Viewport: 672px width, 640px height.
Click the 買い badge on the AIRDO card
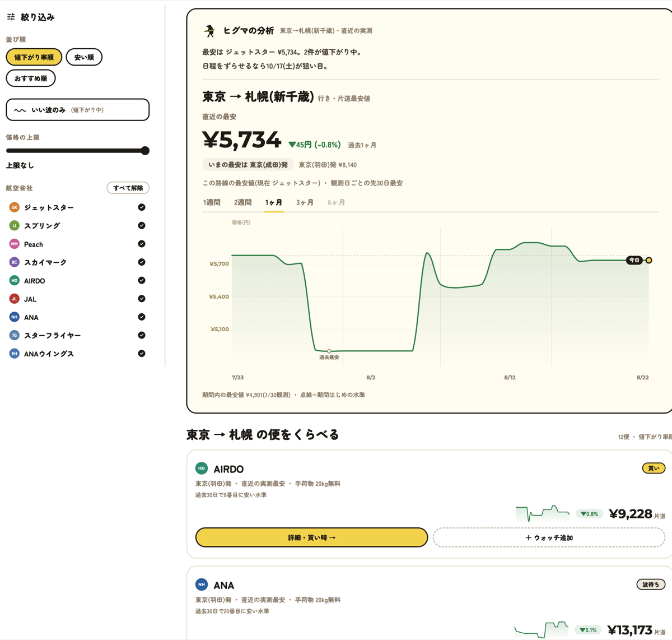pos(654,468)
